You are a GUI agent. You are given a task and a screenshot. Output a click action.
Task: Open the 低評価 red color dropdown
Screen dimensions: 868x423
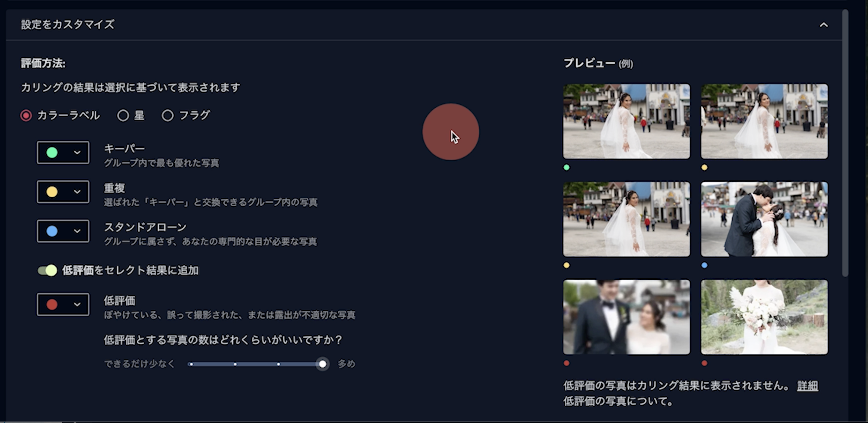pos(63,305)
